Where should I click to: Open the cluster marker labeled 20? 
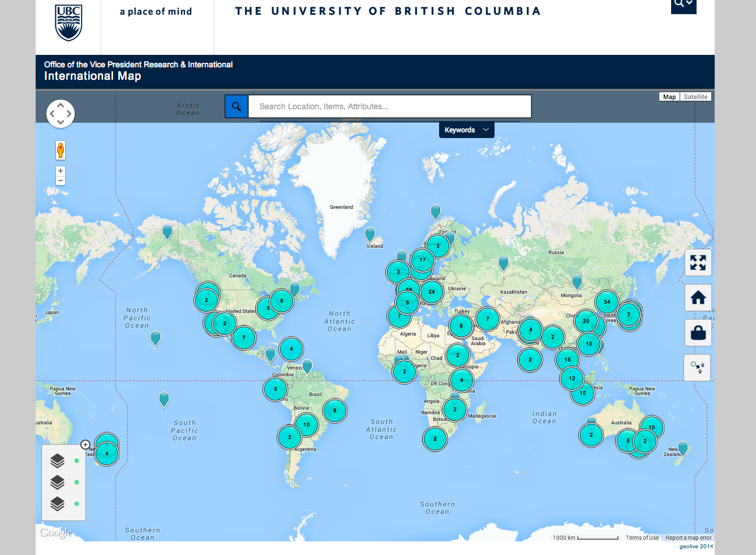coord(586,321)
